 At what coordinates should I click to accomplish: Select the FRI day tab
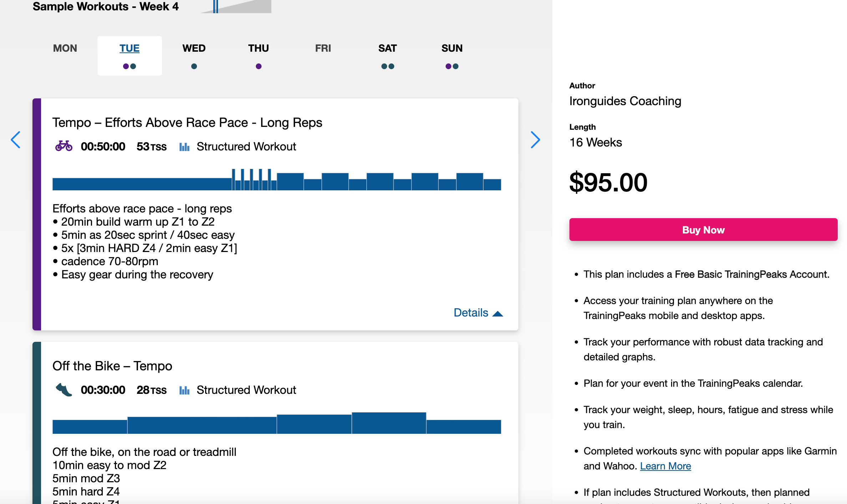click(323, 48)
